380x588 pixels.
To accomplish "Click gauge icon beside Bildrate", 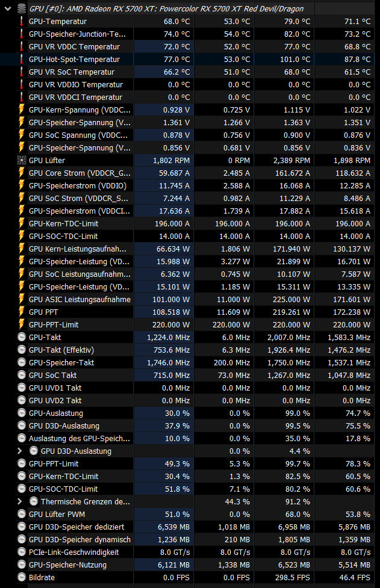I will tap(22, 578).
